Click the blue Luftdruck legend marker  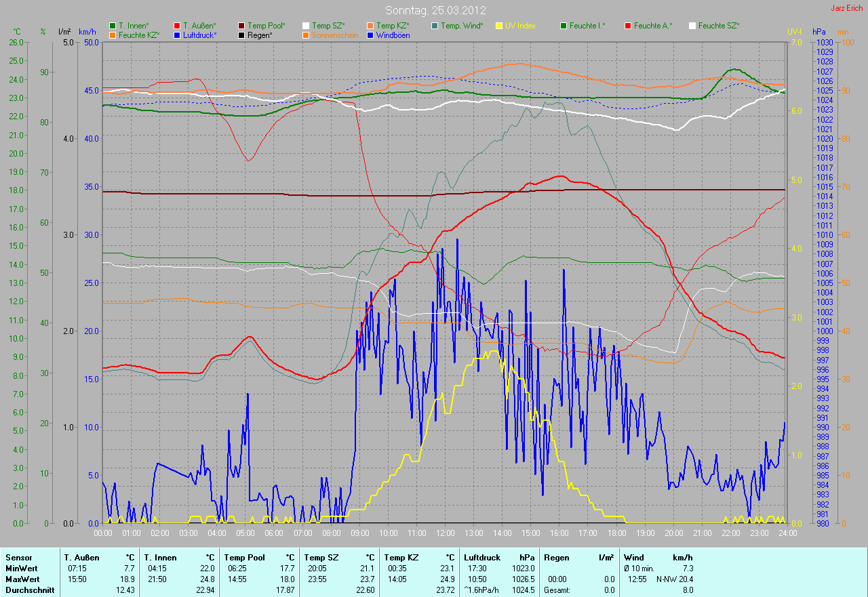pyautogui.click(x=177, y=35)
